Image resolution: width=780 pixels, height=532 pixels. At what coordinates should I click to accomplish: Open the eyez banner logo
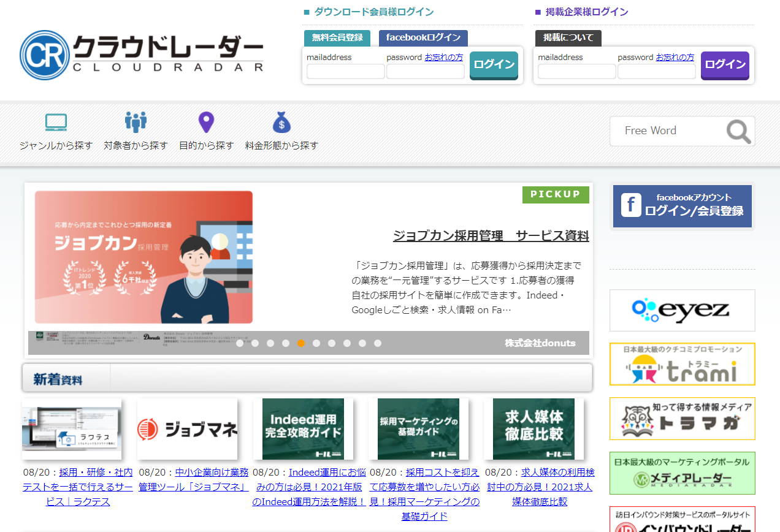click(682, 310)
